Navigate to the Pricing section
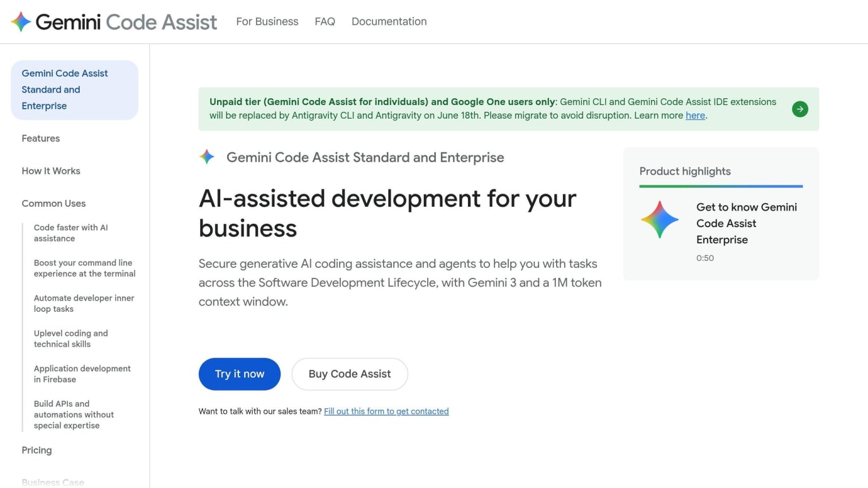 pos(37,450)
